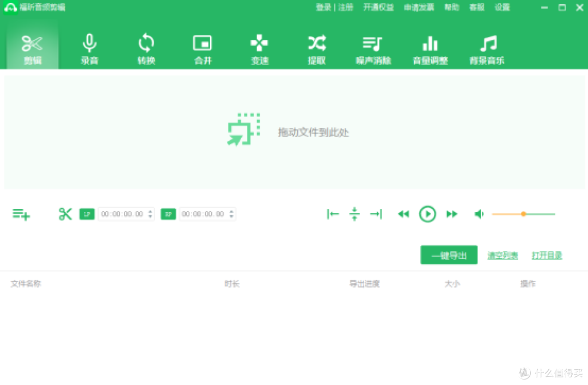588x385 pixels.
Task: Click the scissors cut icon in the playback bar
Action: [x=65, y=214]
